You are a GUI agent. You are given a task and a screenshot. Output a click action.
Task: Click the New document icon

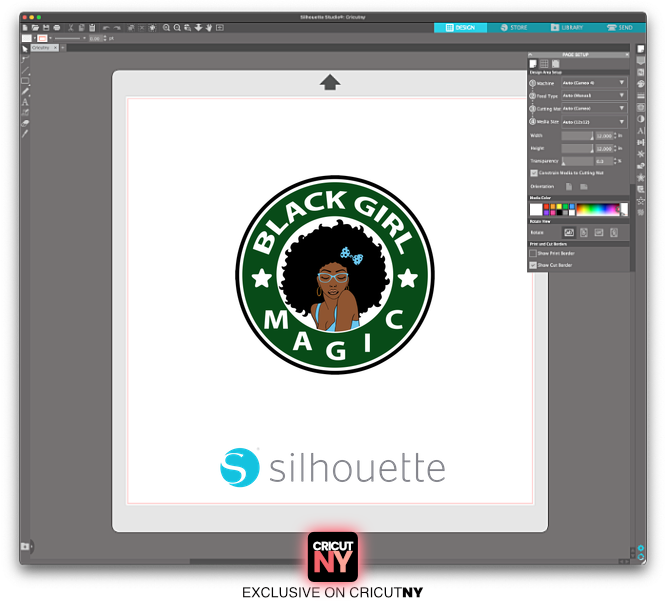pyautogui.click(x=25, y=28)
